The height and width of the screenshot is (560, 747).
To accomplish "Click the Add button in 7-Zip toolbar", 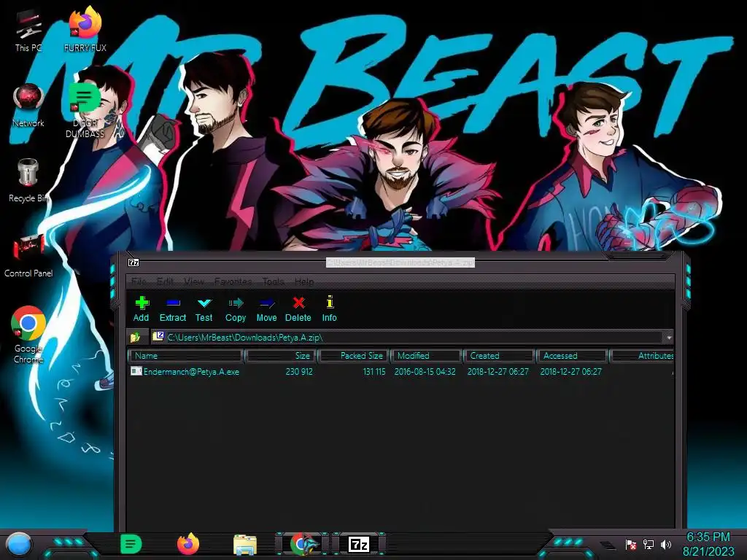I will tap(141, 309).
